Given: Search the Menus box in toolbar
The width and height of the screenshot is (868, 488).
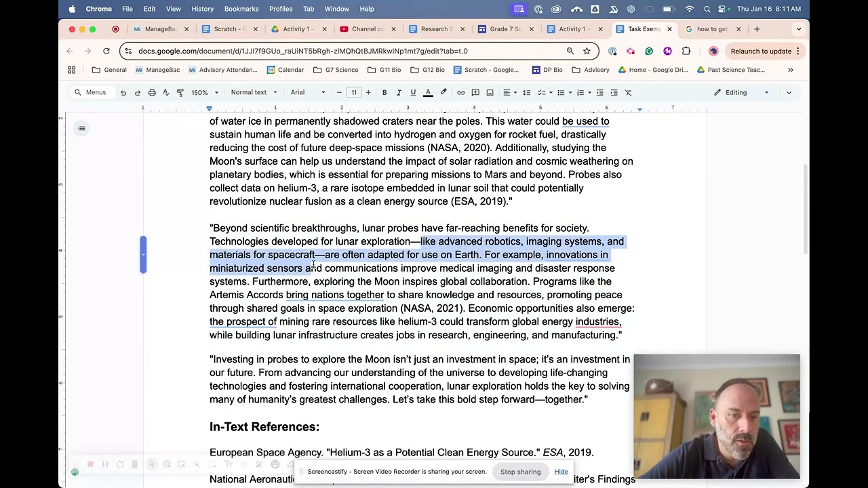Looking at the screenshot, I should (x=91, y=93).
